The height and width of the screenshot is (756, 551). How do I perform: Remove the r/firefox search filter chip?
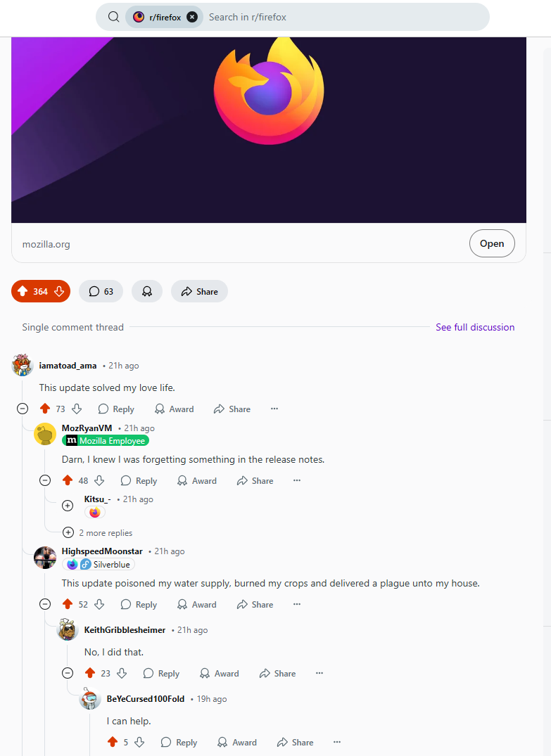(x=192, y=17)
